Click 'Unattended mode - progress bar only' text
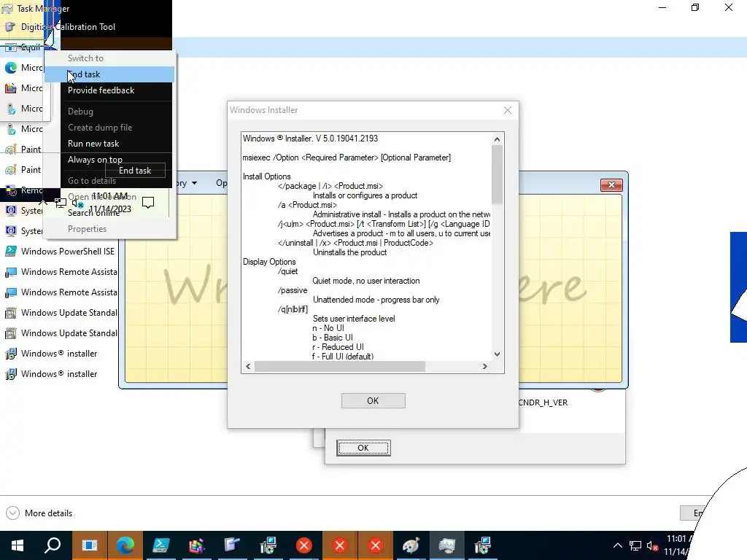 (x=376, y=300)
